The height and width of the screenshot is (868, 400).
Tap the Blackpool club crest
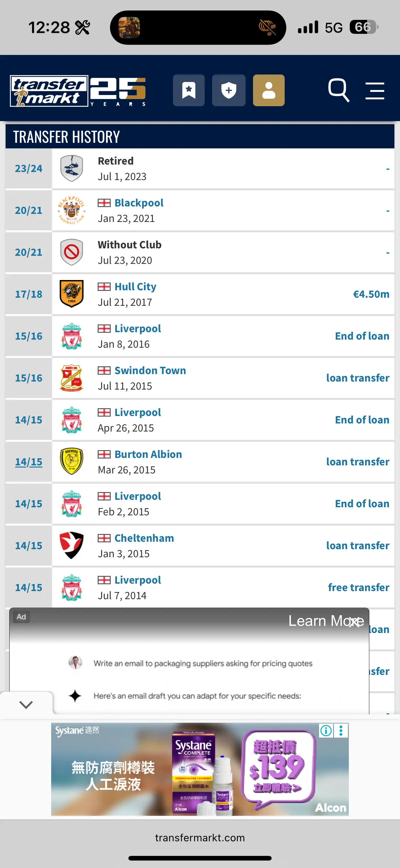pos(71,210)
